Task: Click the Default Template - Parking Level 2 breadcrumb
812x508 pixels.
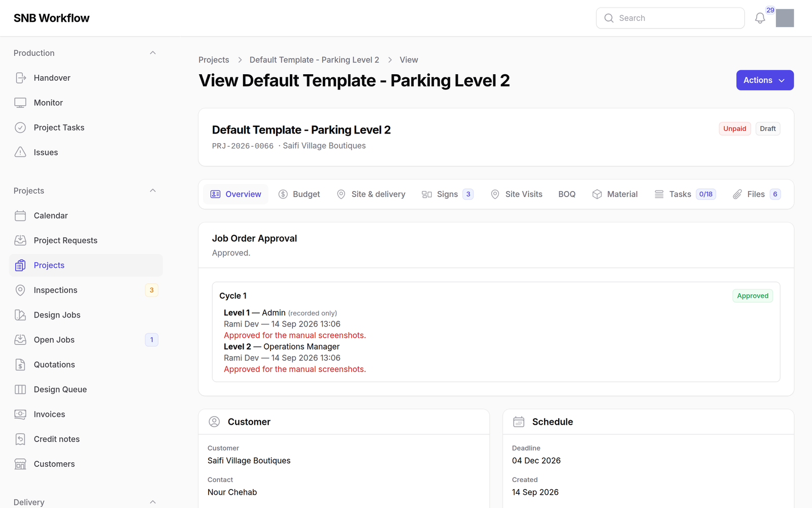Action: (314, 60)
